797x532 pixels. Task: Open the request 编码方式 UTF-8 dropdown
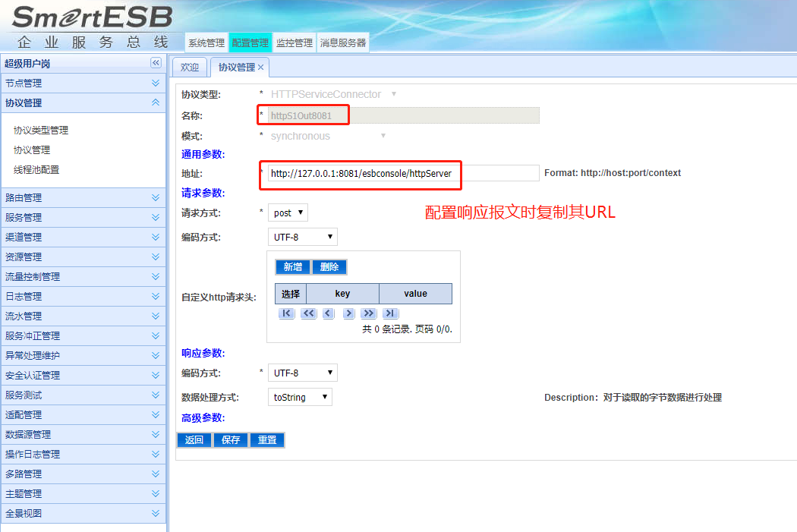(x=302, y=237)
